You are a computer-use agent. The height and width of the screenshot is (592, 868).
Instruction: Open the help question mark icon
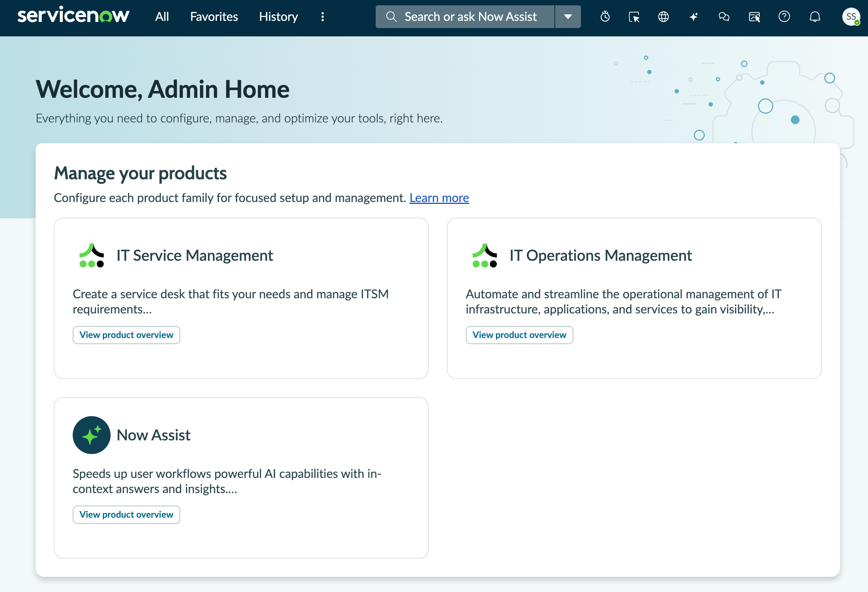[x=784, y=17]
